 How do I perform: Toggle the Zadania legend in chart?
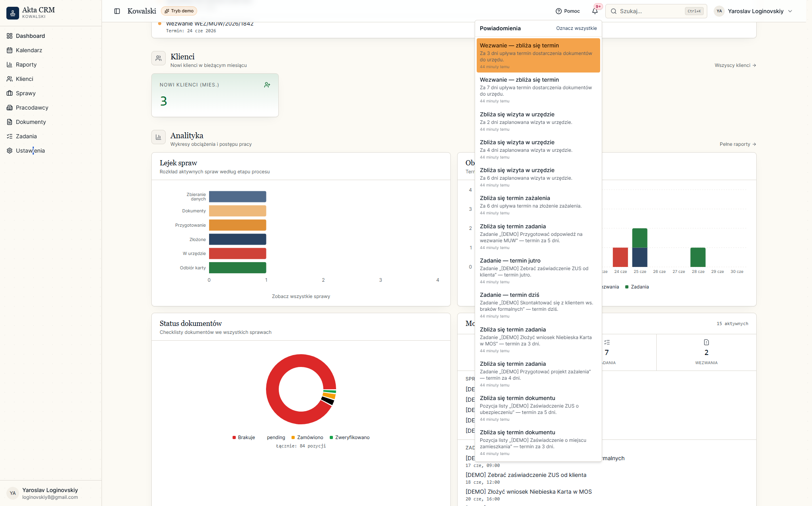click(x=637, y=287)
